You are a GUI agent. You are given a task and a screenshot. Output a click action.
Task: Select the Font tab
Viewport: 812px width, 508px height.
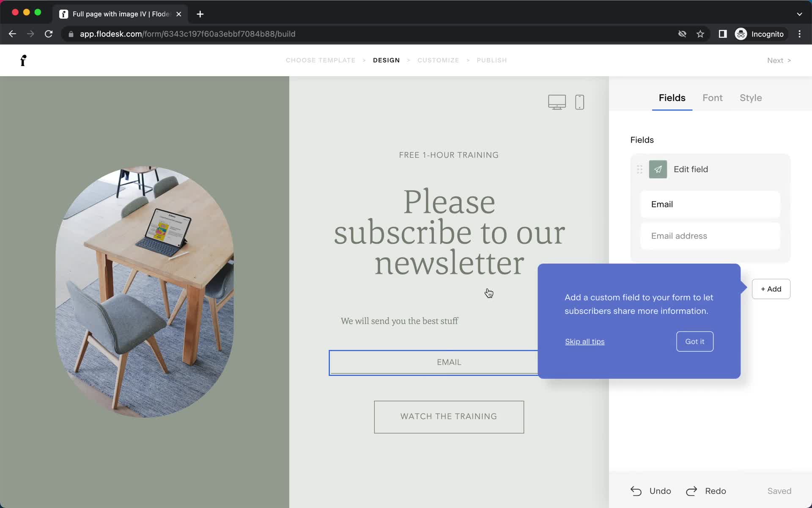point(712,98)
